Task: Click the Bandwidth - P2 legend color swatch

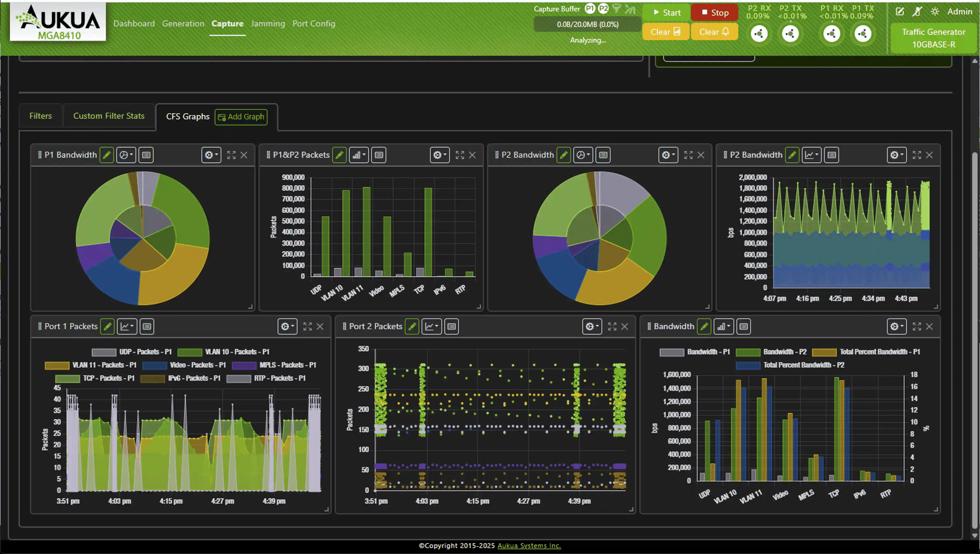Action: click(x=748, y=352)
